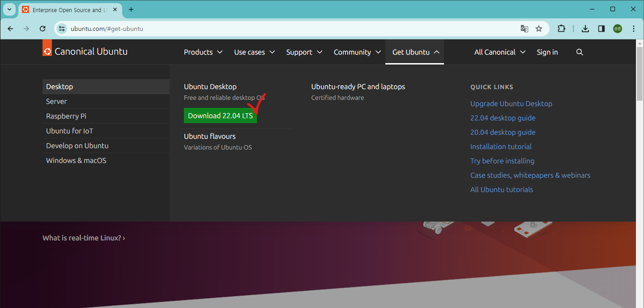This screenshot has height=308, width=644.
Task: Click the browser forward arrow
Action: [26, 29]
